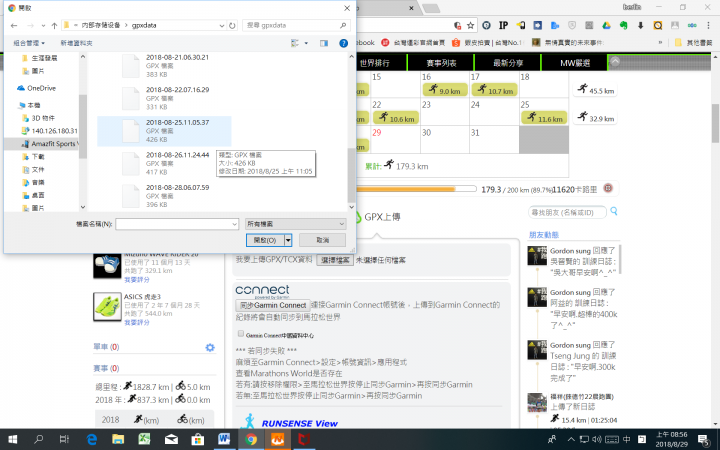Tick the Garmin Connect 中國資料中心 checkbox
Viewport: 720px width, 450px height.
[x=241, y=333]
